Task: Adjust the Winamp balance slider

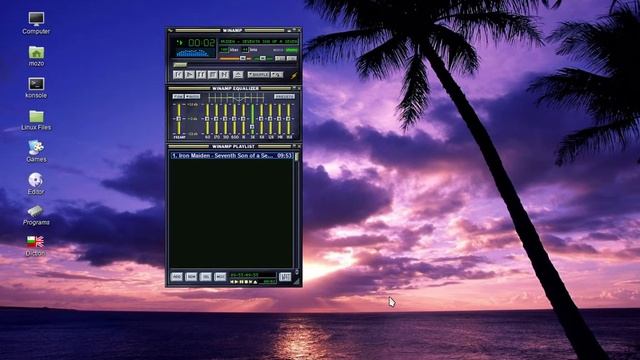Action: pos(262,59)
